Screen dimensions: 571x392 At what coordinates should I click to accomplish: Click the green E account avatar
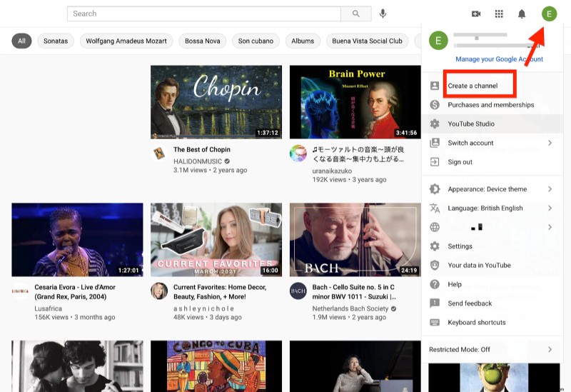549,14
